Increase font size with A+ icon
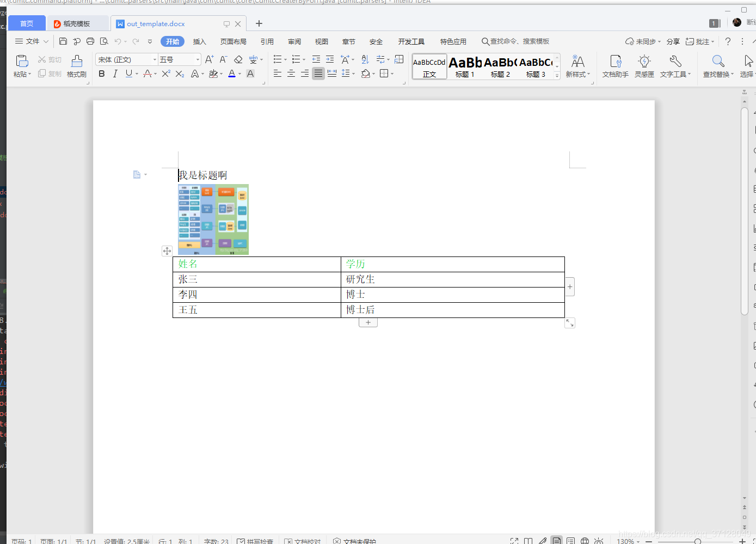Image resolution: width=756 pixels, height=544 pixels. (210, 59)
